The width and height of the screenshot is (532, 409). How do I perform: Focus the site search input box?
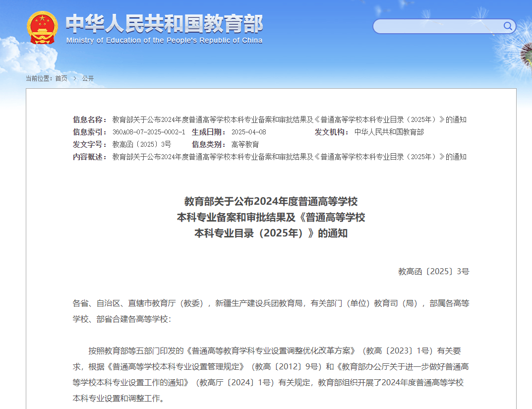point(444,26)
